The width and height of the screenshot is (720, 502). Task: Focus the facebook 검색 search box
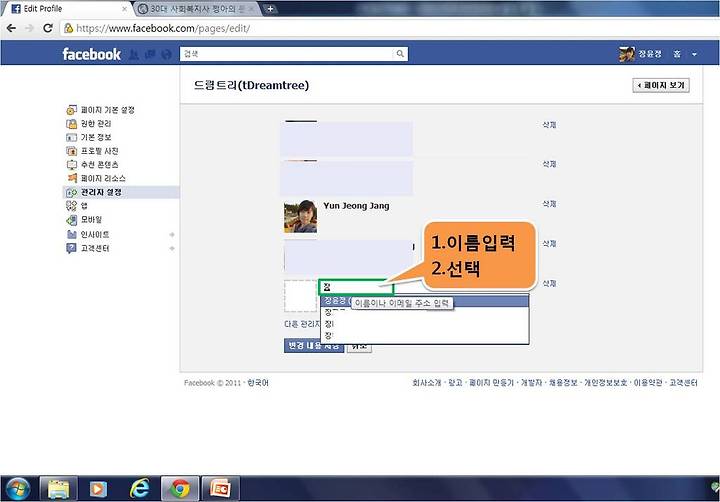point(287,54)
